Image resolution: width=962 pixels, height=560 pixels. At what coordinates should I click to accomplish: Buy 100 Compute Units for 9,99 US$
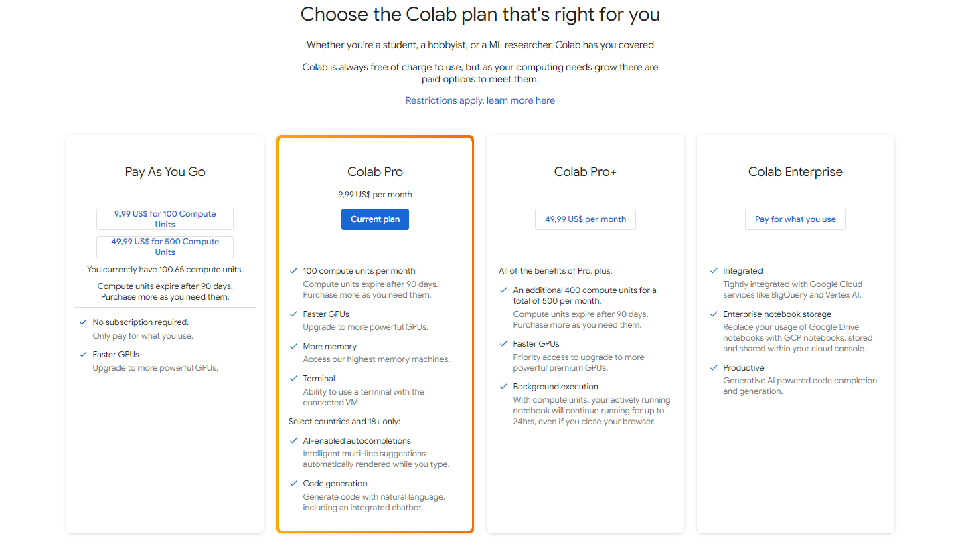[x=165, y=219]
